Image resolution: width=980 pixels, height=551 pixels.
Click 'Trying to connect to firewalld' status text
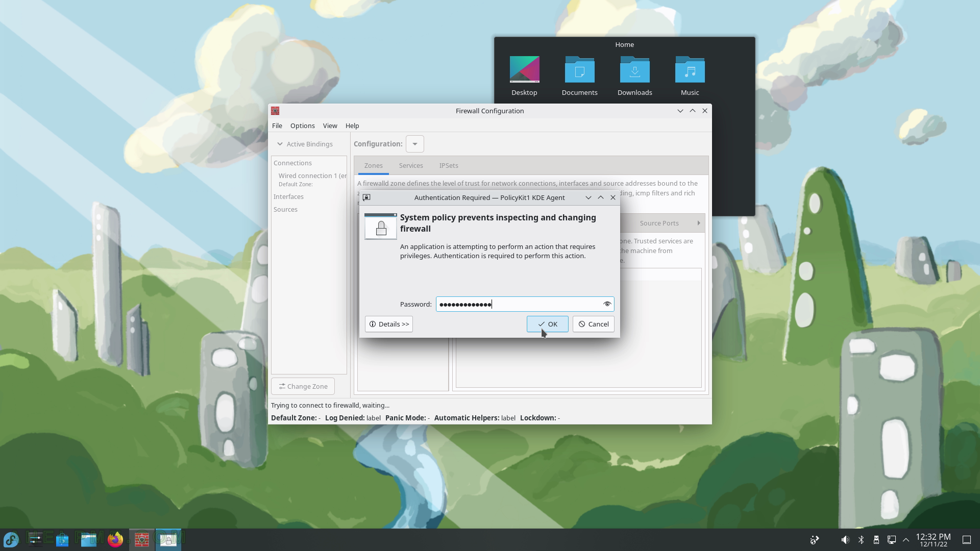(330, 405)
